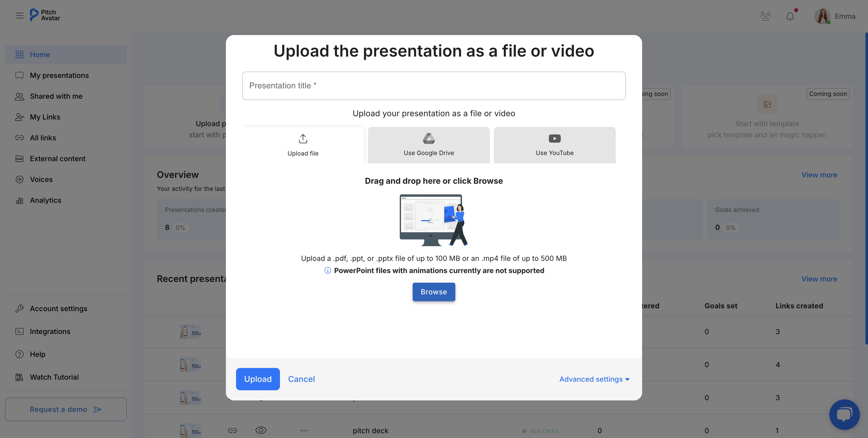868x438 pixels.
Task: Open the notifications bell
Action: pyautogui.click(x=790, y=16)
